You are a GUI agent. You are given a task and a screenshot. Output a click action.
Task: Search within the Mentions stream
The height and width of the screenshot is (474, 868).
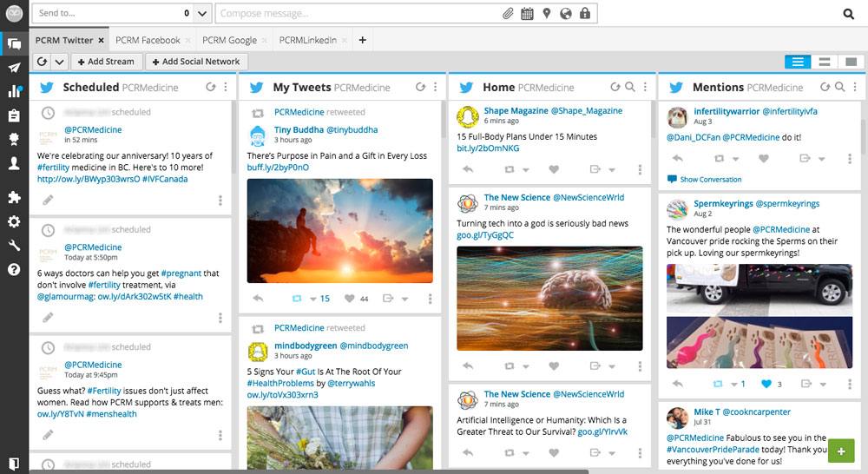(x=839, y=87)
